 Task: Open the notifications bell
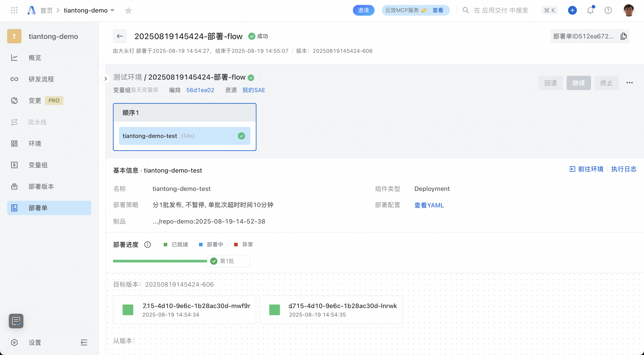click(590, 10)
